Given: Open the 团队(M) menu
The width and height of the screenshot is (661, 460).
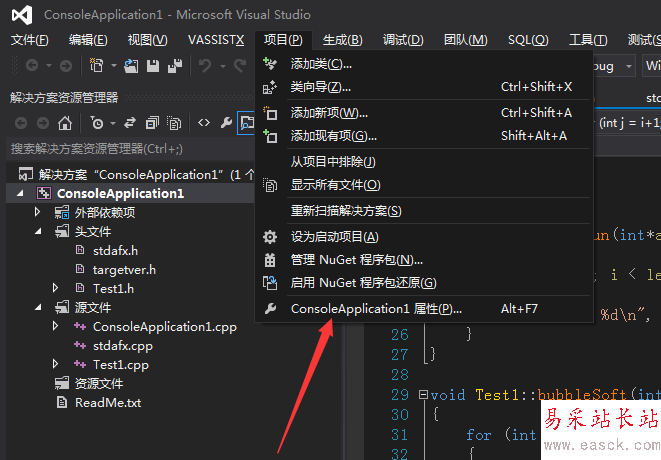Looking at the screenshot, I should 465,40.
